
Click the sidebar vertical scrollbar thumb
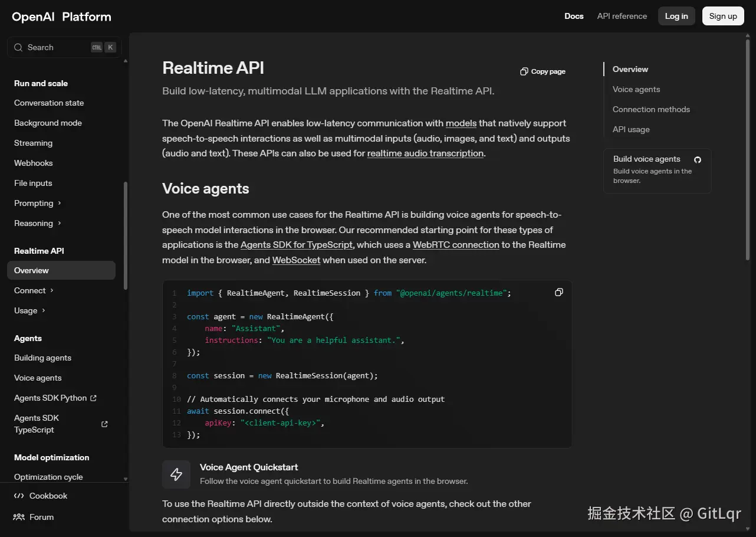(x=125, y=235)
